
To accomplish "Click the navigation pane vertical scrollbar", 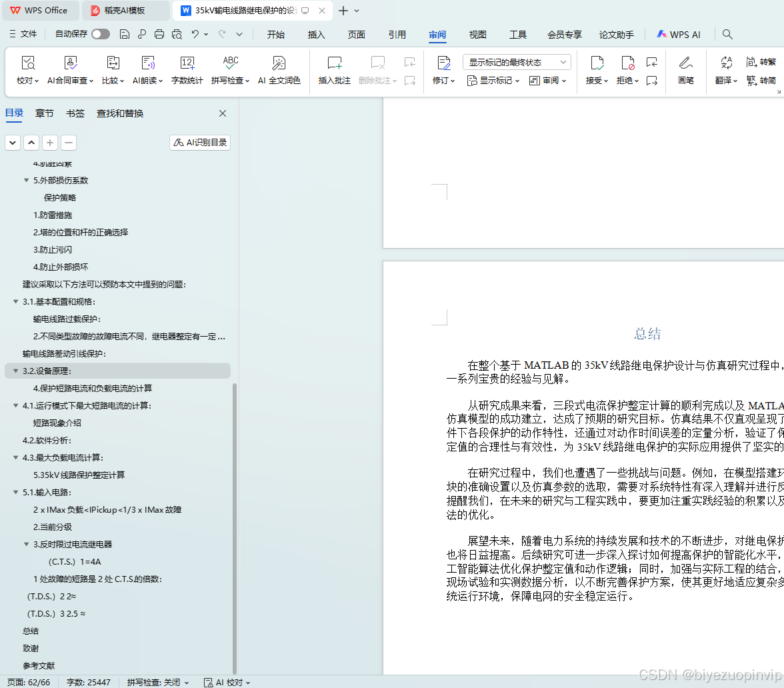I will pos(235,528).
